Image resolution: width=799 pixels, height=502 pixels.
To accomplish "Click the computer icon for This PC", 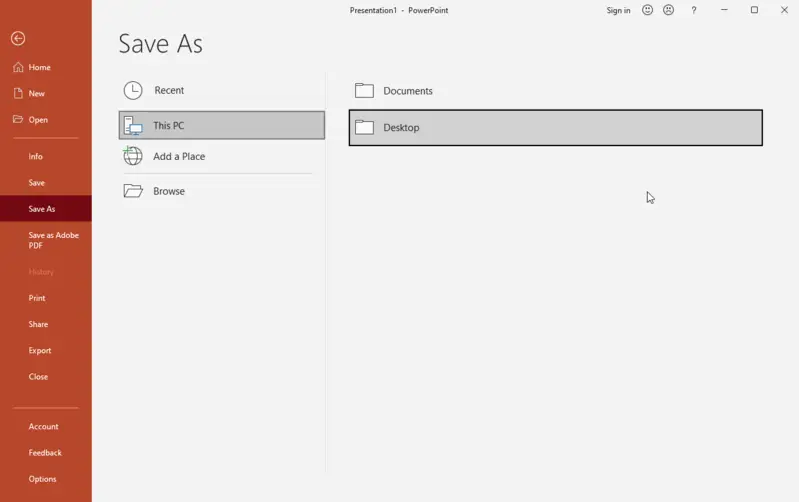I will pyautogui.click(x=133, y=125).
